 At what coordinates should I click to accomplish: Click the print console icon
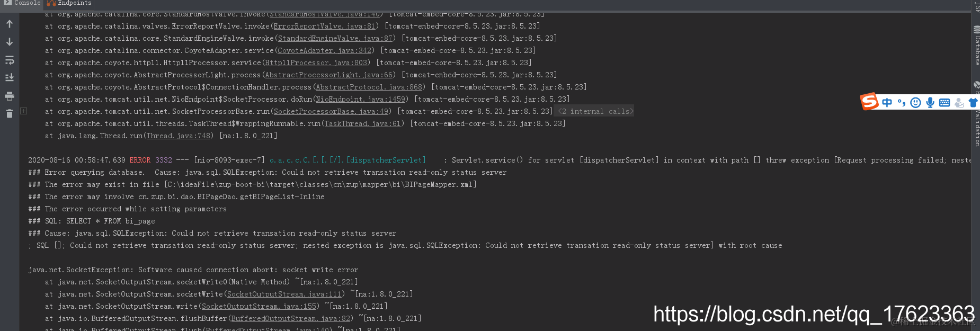[x=10, y=96]
